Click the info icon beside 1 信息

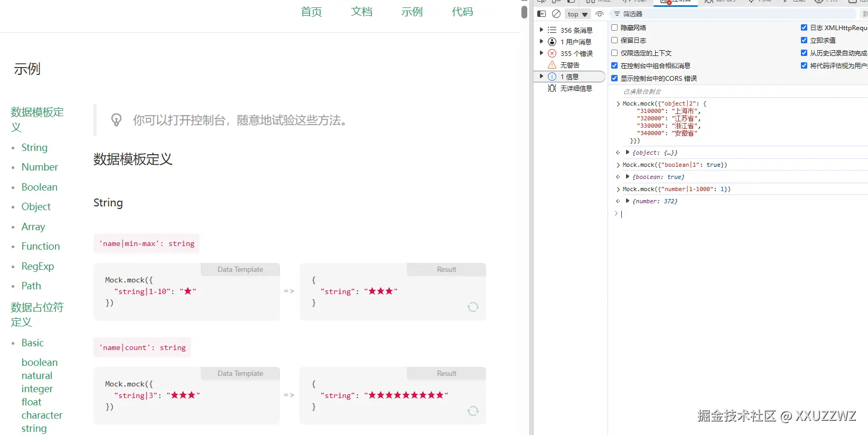point(552,77)
